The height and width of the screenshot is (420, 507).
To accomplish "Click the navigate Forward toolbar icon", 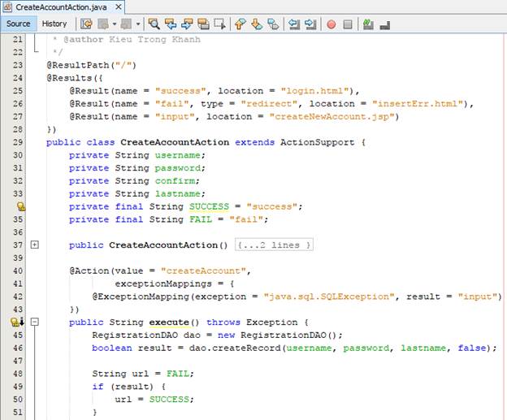I will point(126,24).
